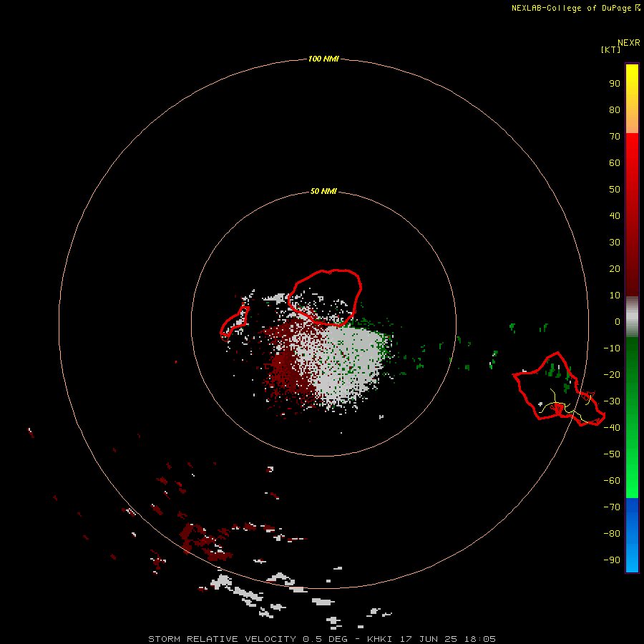Click the 18:05 timestamp in the caption
Image resolution: width=644 pixels, height=644 pixels.
tap(480, 639)
